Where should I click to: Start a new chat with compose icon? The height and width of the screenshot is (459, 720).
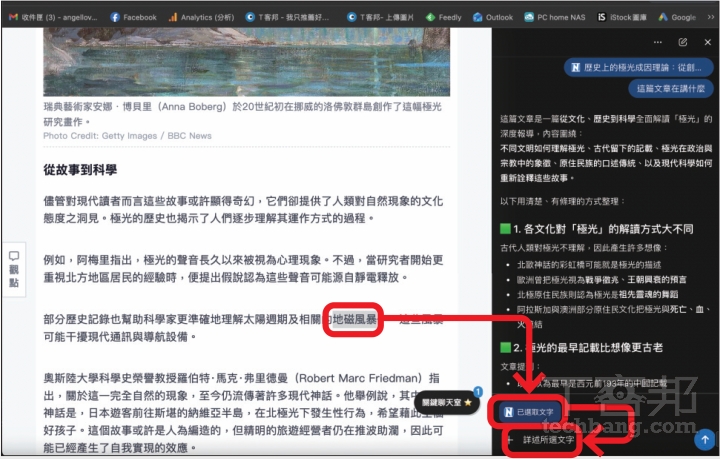(683, 42)
